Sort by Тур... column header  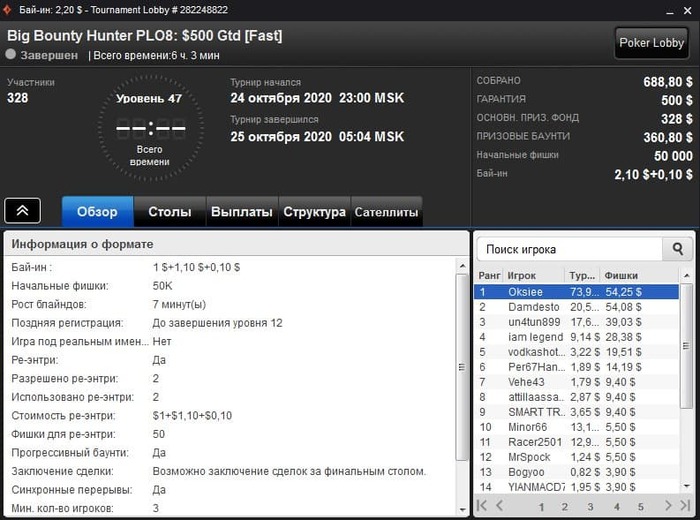click(x=582, y=276)
